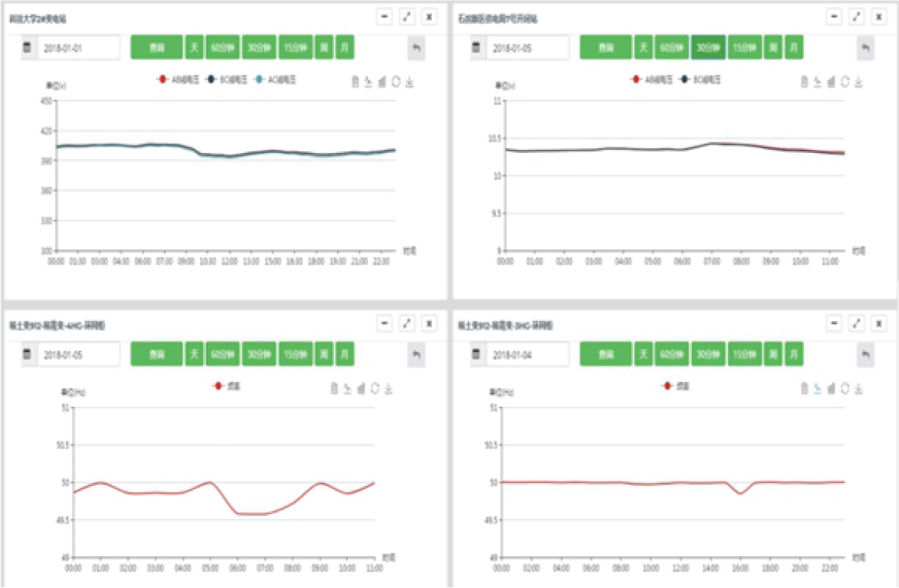This screenshot has height=588, width=899.
Task: Open calendar icon in 2018-01-05 voltage panel
Action: (476, 47)
